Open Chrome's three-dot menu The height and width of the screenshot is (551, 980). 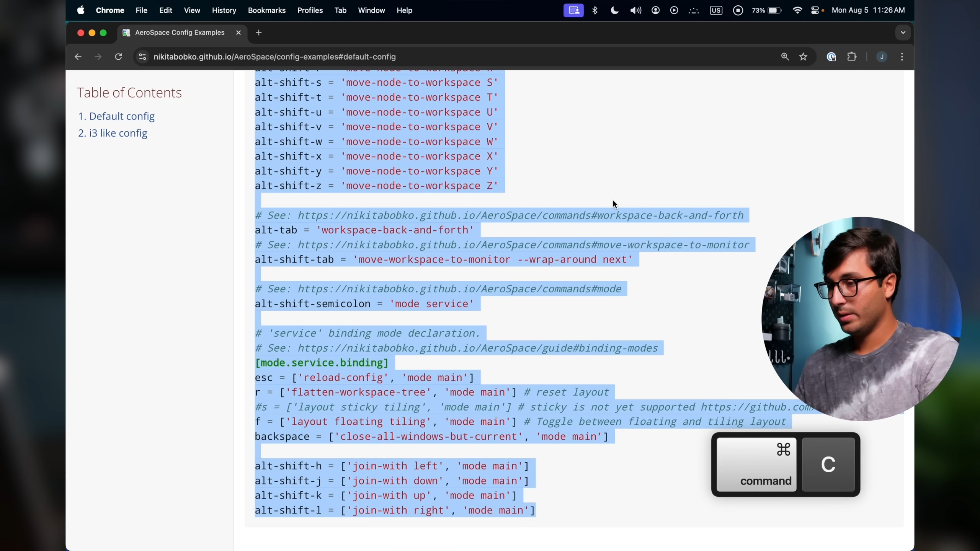coord(902,57)
